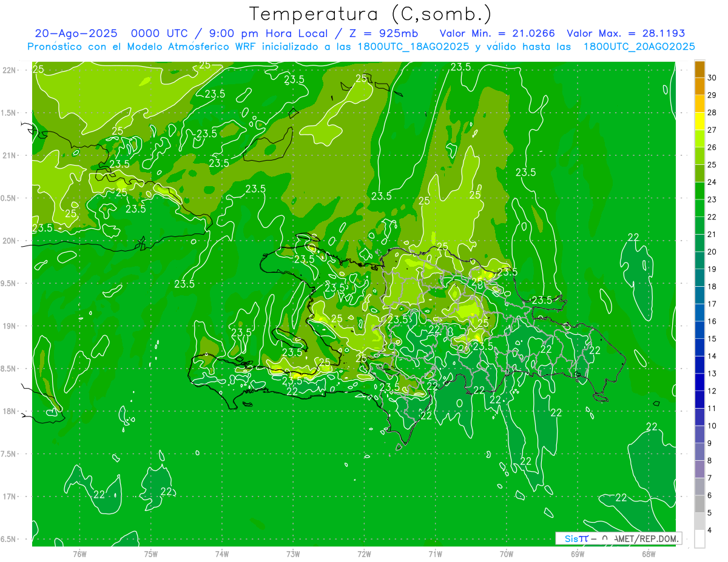This screenshot has height=562, width=728.
Task: Click the legend value label "24"
Action: (x=712, y=182)
